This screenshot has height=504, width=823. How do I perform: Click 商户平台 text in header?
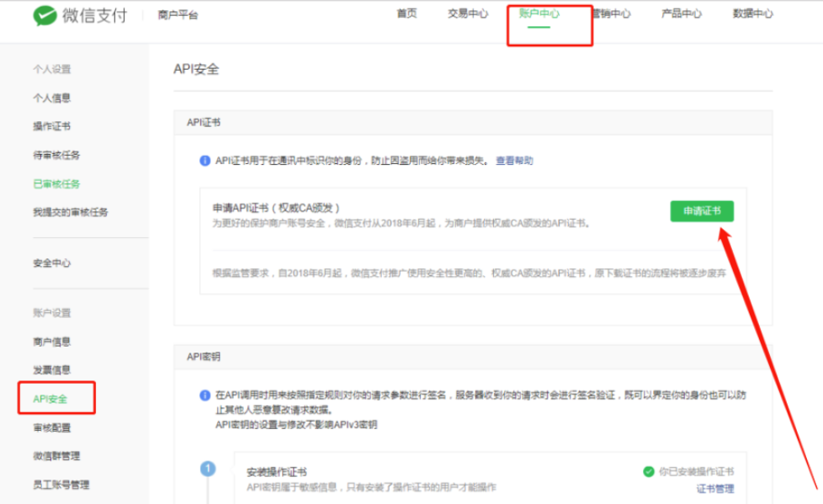[178, 15]
